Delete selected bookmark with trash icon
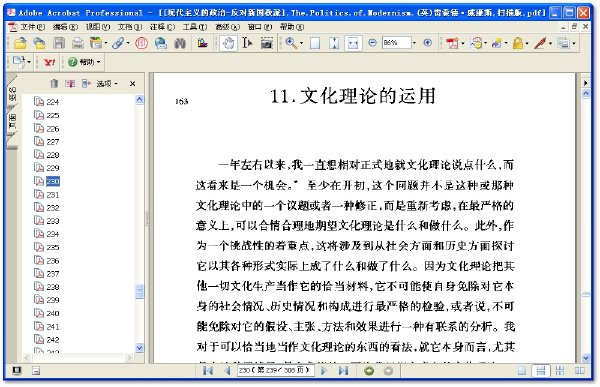Image resolution: width=600 pixels, height=387 pixels. click(54, 83)
